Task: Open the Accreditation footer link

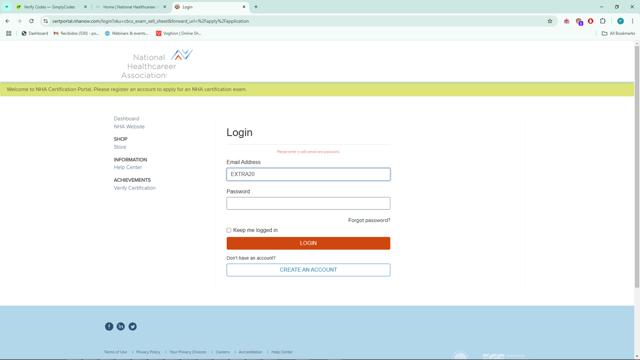Action: [250, 352]
